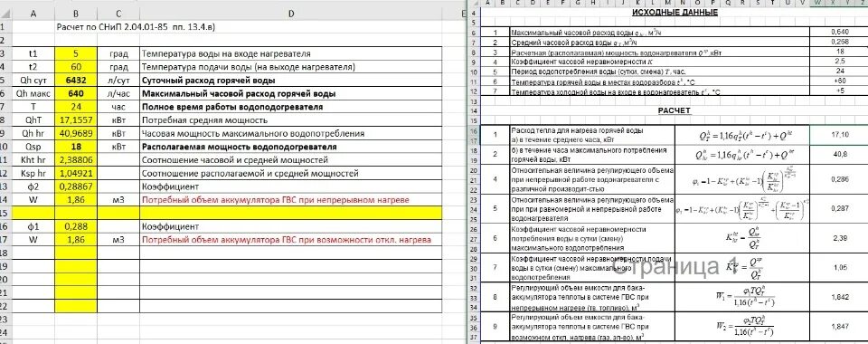The height and width of the screenshot is (344, 868).
Task: Select the cold water temperature value +5
Action: point(840,91)
